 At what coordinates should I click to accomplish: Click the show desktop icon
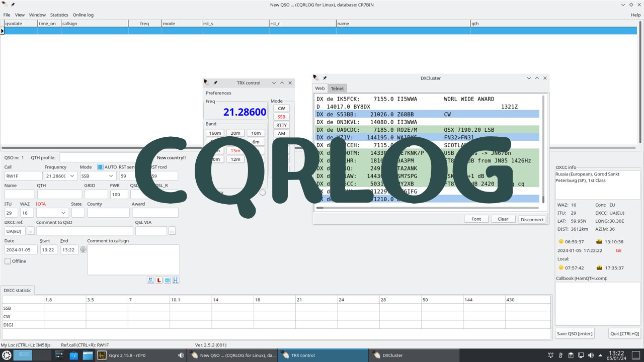point(636,355)
